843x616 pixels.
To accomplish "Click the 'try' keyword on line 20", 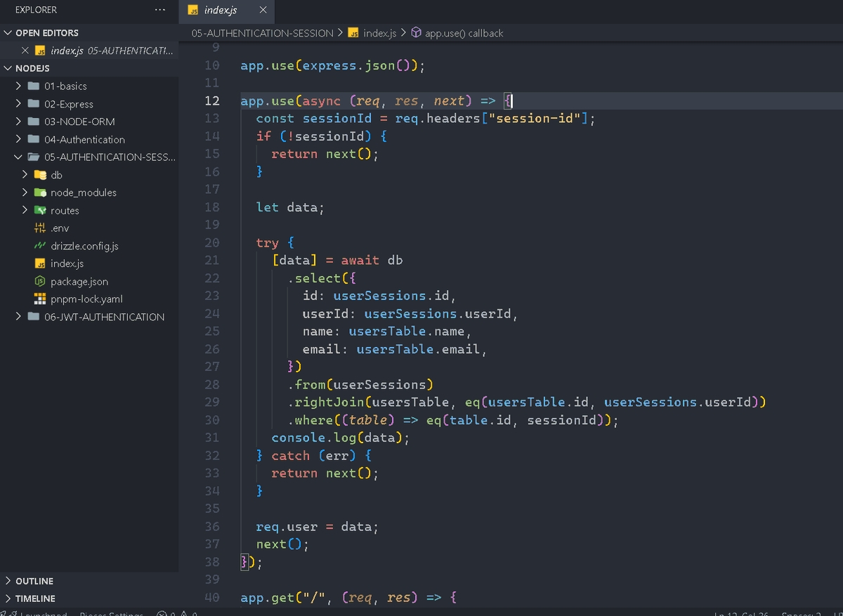I will tap(268, 243).
